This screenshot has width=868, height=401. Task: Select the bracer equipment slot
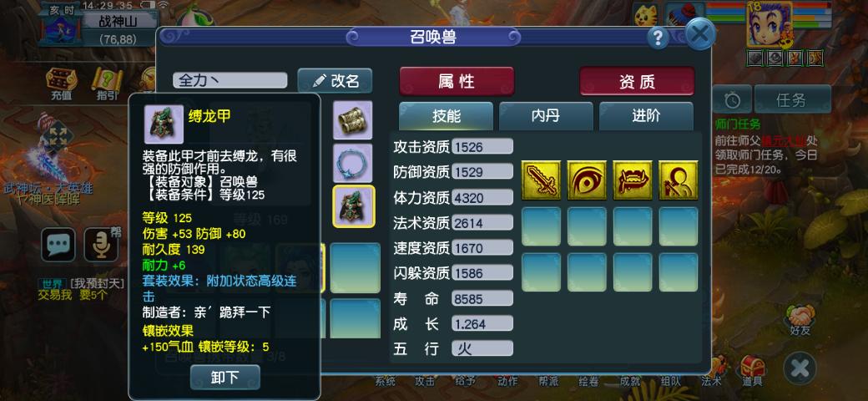tap(352, 119)
